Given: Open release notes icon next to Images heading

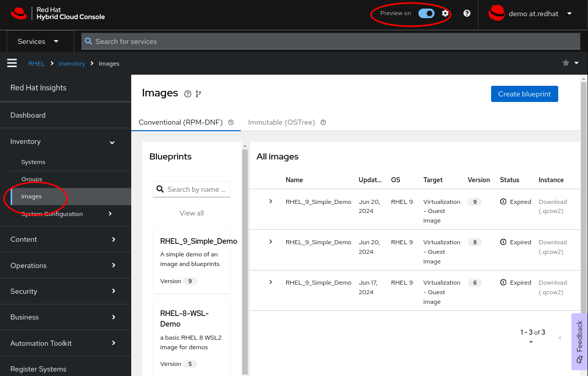Looking at the screenshot, I should [x=198, y=94].
